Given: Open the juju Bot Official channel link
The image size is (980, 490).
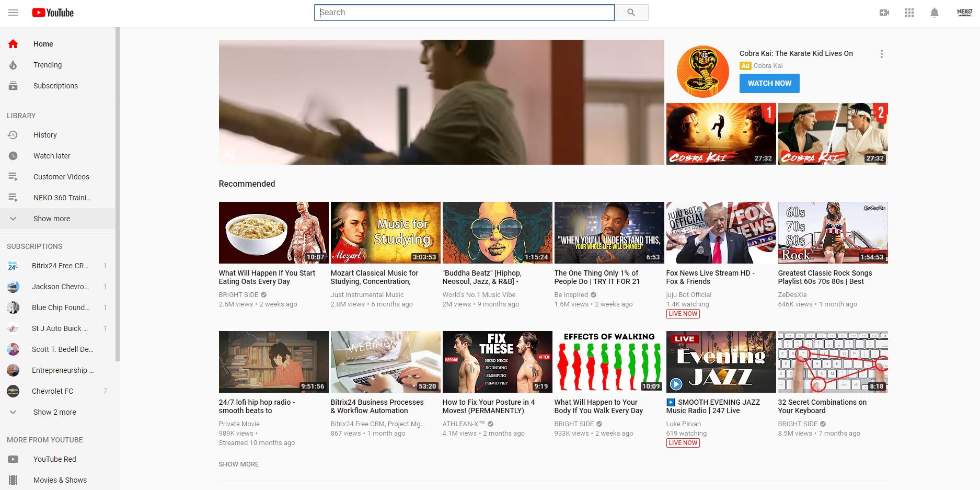Looking at the screenshot, I should (688, 294).
